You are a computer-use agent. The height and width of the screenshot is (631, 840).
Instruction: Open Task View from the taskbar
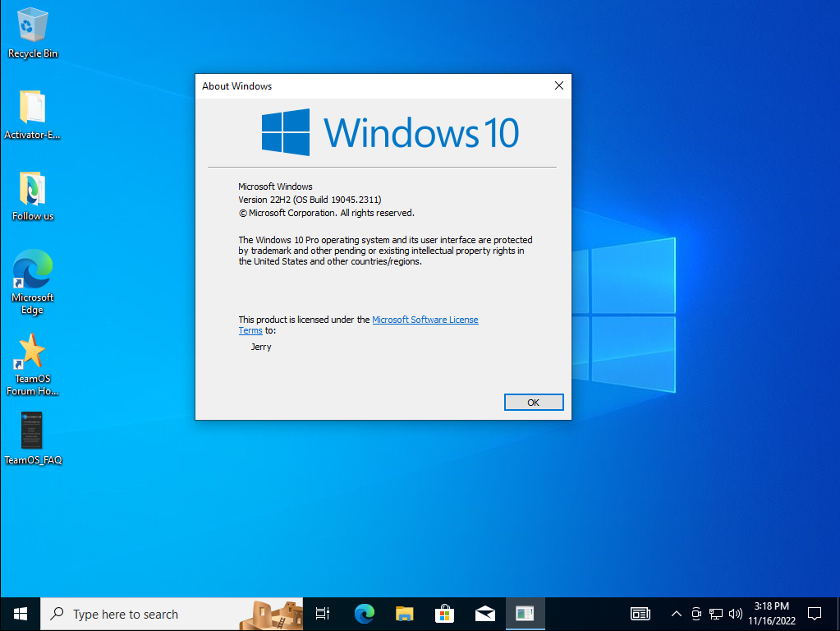point(323,614)
